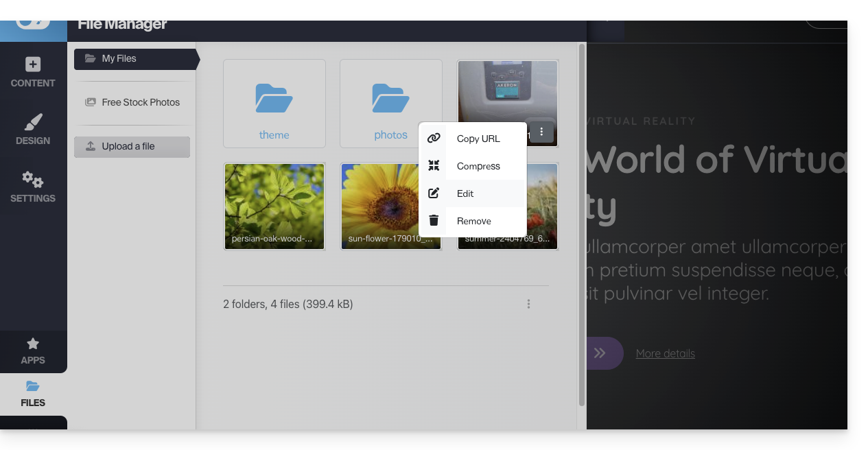The height and width of the screenshot is (450, 868).
Task: Click the Edit pencil icon in menu
Action: 434,193
